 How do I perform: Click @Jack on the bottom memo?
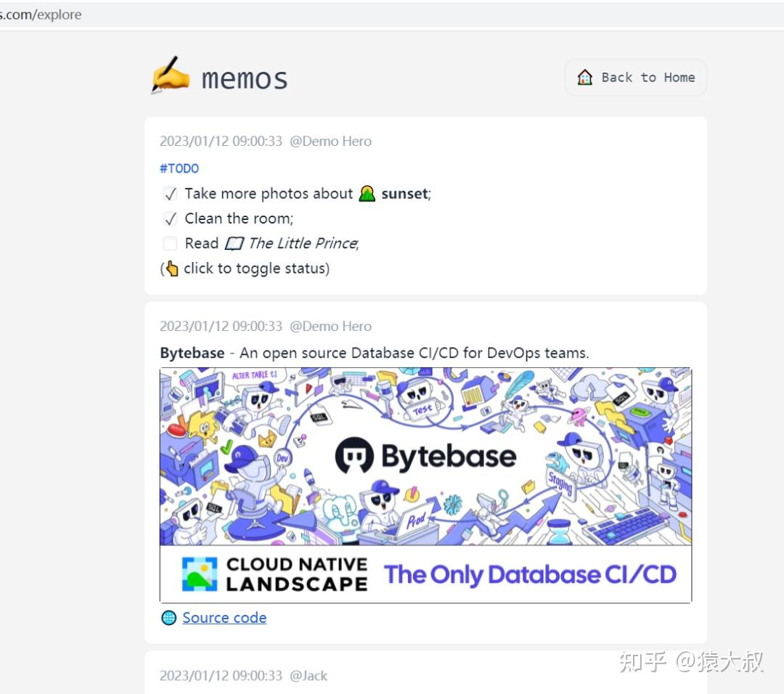tap(310, 675)
